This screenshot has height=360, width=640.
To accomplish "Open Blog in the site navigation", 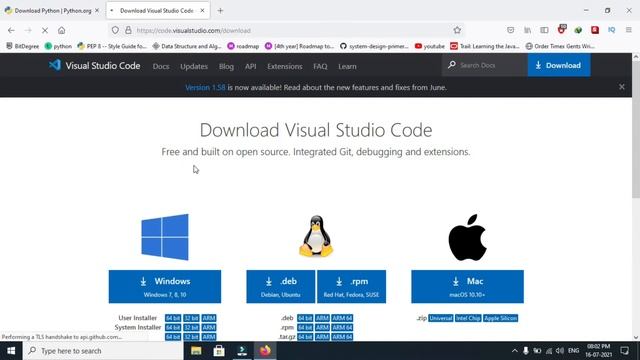I will coord(226,66).
